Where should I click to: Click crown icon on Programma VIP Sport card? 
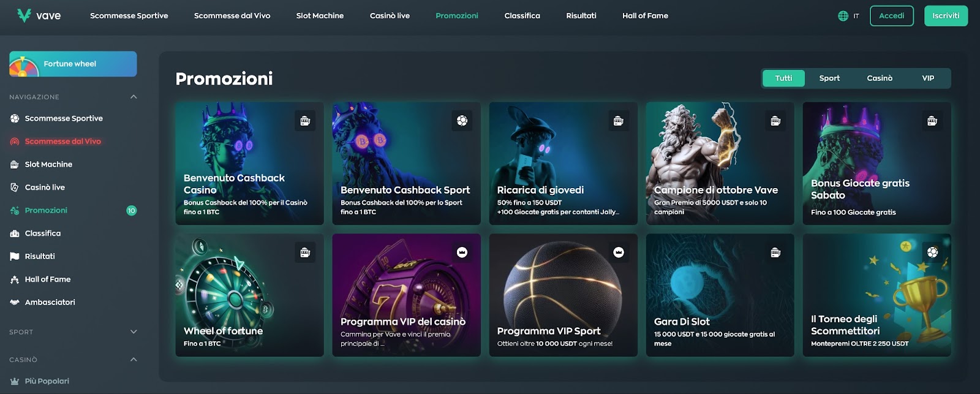(619, 252)
